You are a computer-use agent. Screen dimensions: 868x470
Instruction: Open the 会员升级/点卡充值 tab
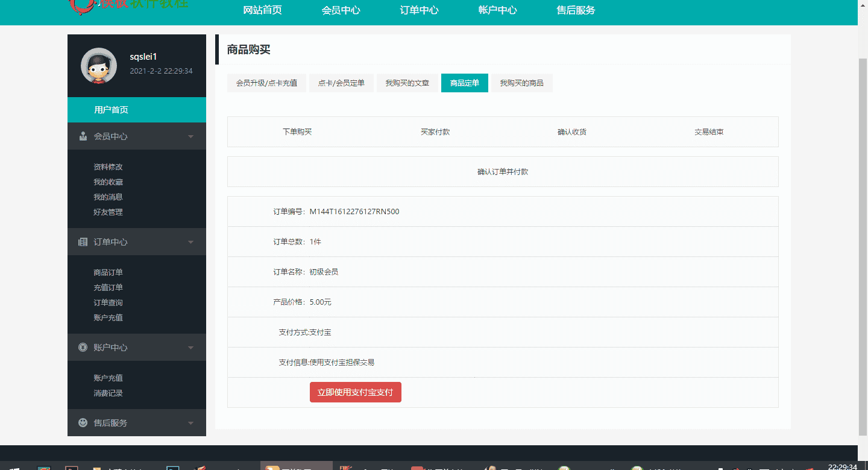pos(266,83)
